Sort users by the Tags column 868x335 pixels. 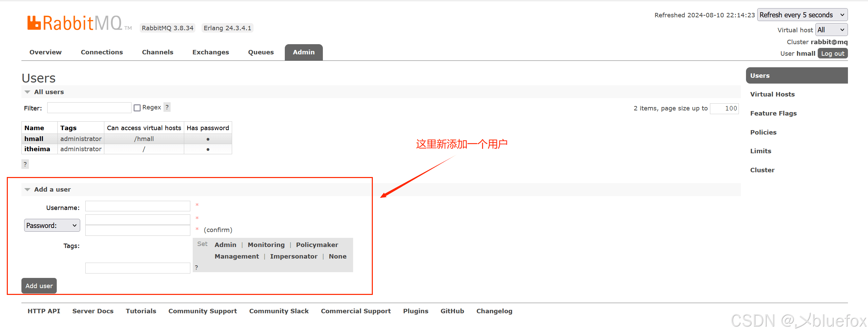click(x=68, y=128)
